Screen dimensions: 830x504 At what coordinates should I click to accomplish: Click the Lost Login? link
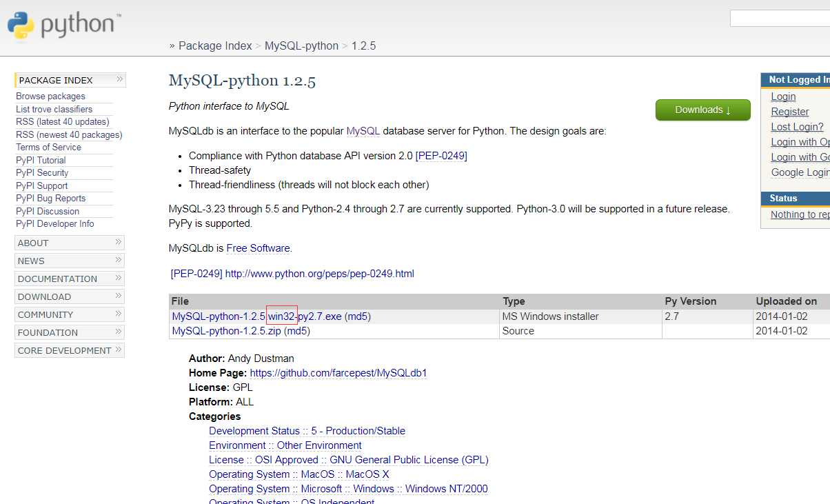point(797,127)
